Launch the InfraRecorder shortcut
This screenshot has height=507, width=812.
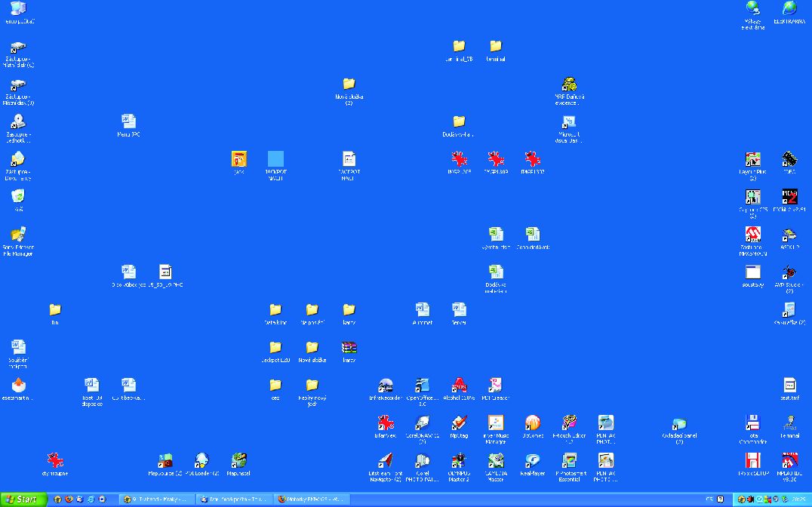pyautogui.click(x=386, y=386)
